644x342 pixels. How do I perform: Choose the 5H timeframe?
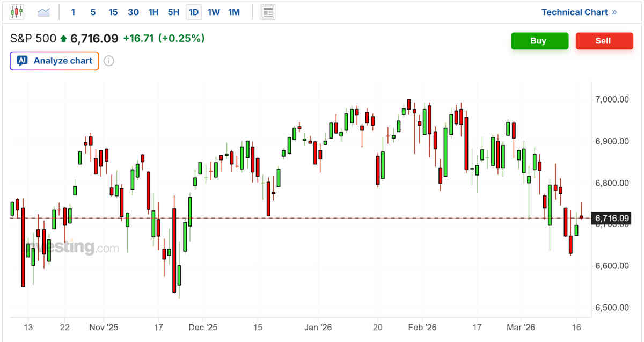click(173, 12)
